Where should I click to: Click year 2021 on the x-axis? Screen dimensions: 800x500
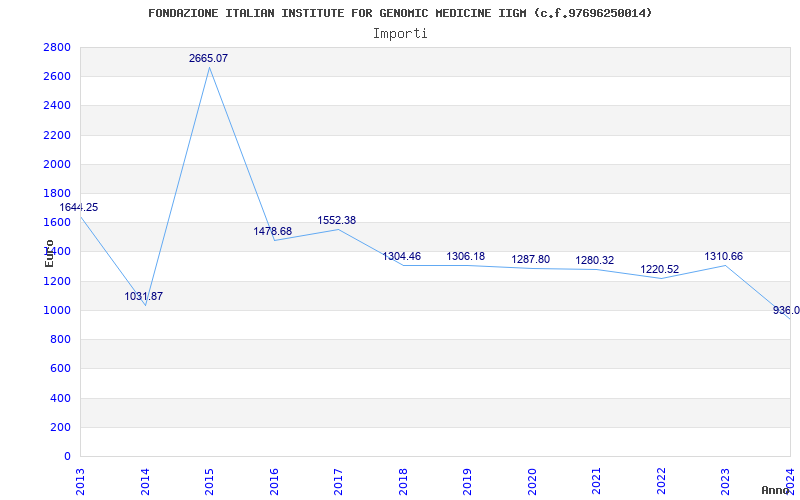click(596, 480)
